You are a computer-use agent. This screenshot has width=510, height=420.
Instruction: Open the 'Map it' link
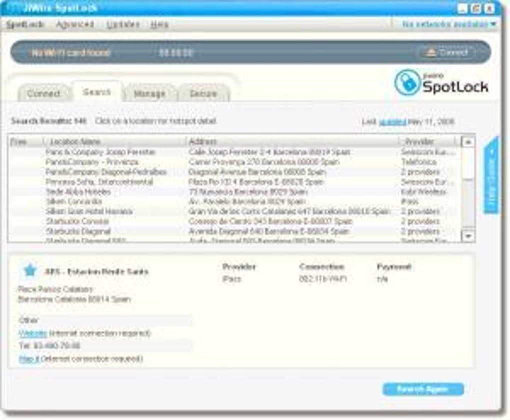pyautogui.click(x=29, y=359)
